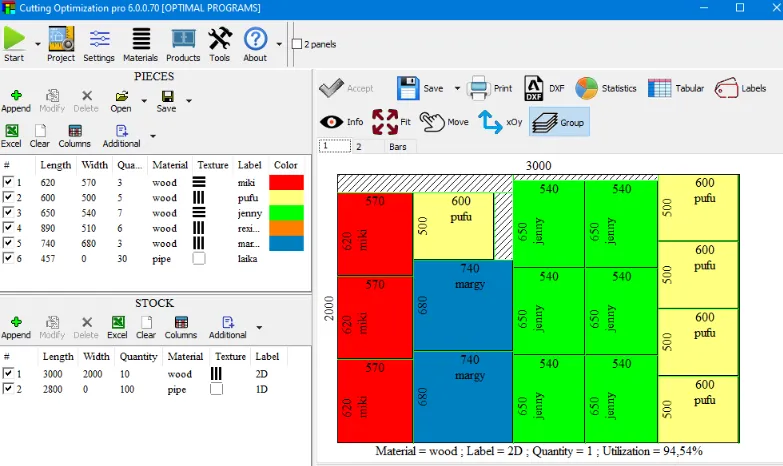Image resolution: width=783 pixels, height=466 pixels.
Task: Click the pieces Material column header
Action: click(170, 165)
